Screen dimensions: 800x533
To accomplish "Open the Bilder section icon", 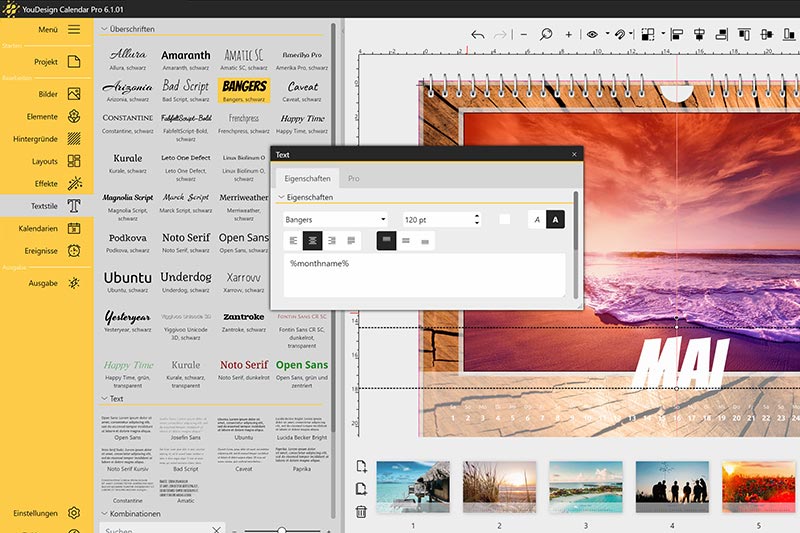I will tap(74, 94).
